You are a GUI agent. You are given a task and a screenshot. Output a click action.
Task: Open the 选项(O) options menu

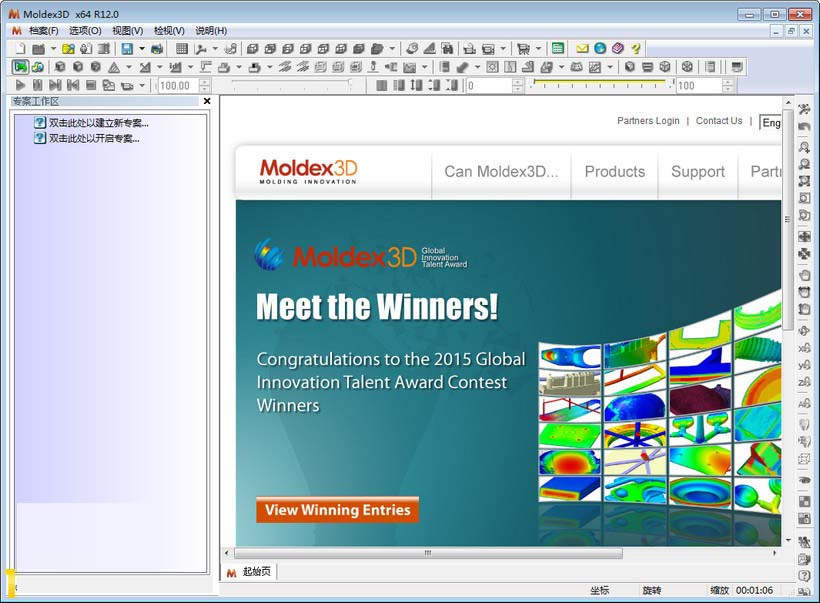(x=85, y=31)
